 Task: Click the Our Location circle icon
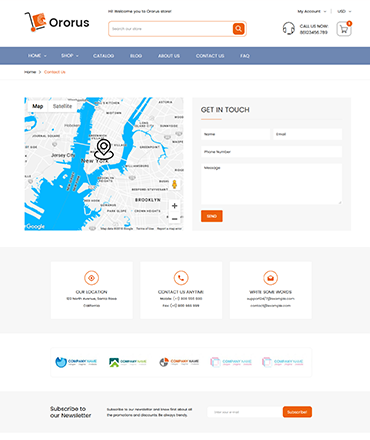91,278
